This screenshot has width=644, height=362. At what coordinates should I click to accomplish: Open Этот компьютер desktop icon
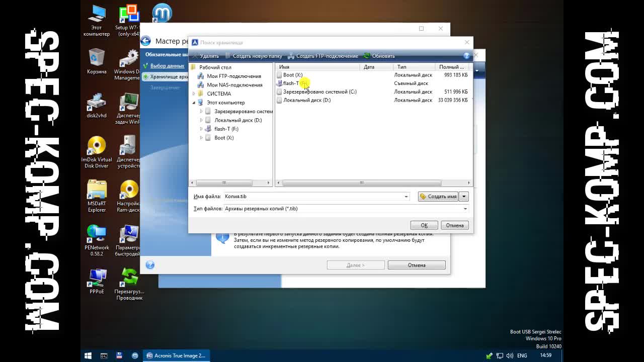pos(97,21)
